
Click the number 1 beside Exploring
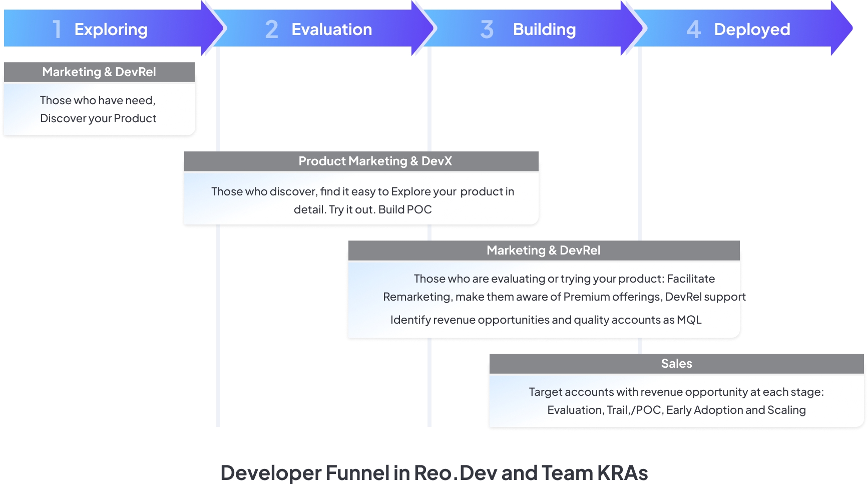click(57, 30)
